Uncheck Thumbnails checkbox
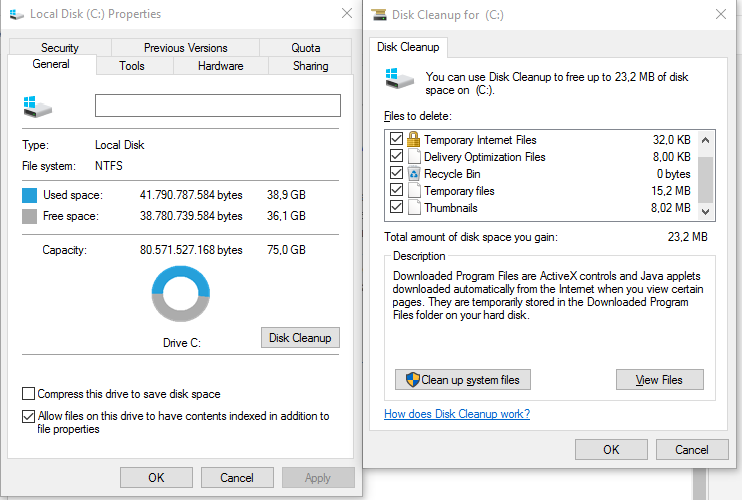 (396, 207)
